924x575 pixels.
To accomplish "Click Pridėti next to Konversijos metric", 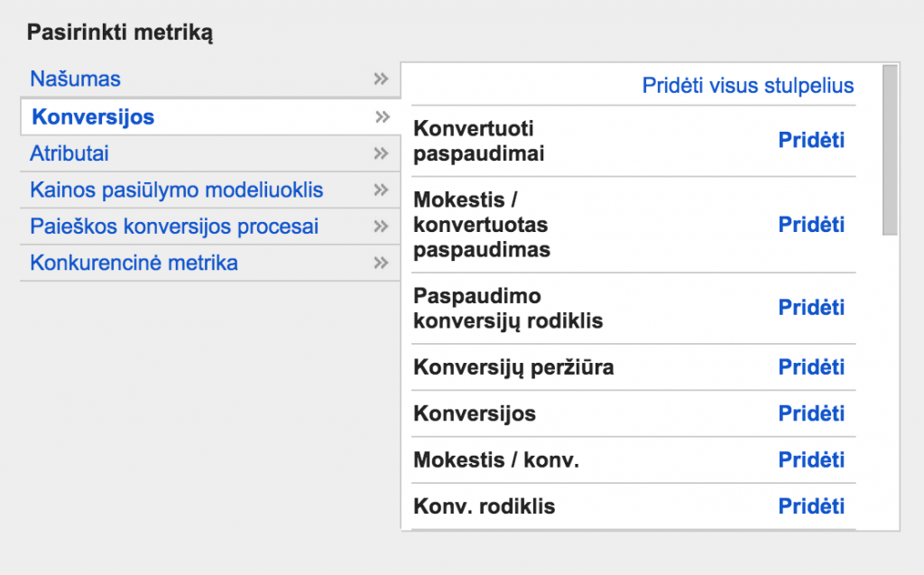I will (811, 414).
